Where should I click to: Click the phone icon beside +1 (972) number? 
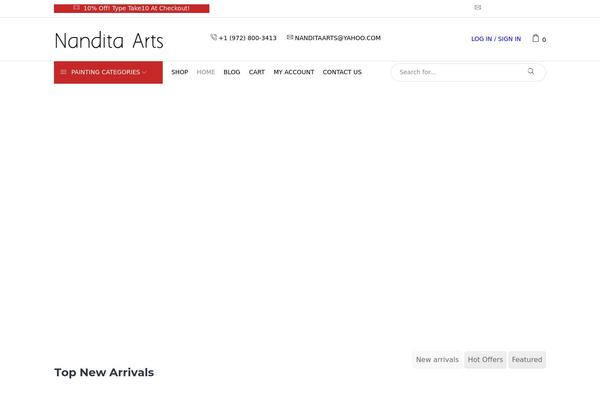[214, 37]
